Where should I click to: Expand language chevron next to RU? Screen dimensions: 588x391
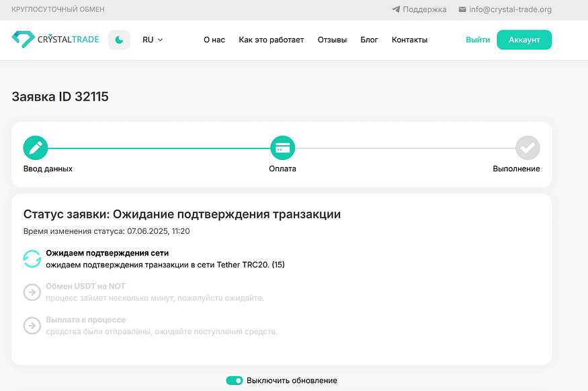(160, 40)
